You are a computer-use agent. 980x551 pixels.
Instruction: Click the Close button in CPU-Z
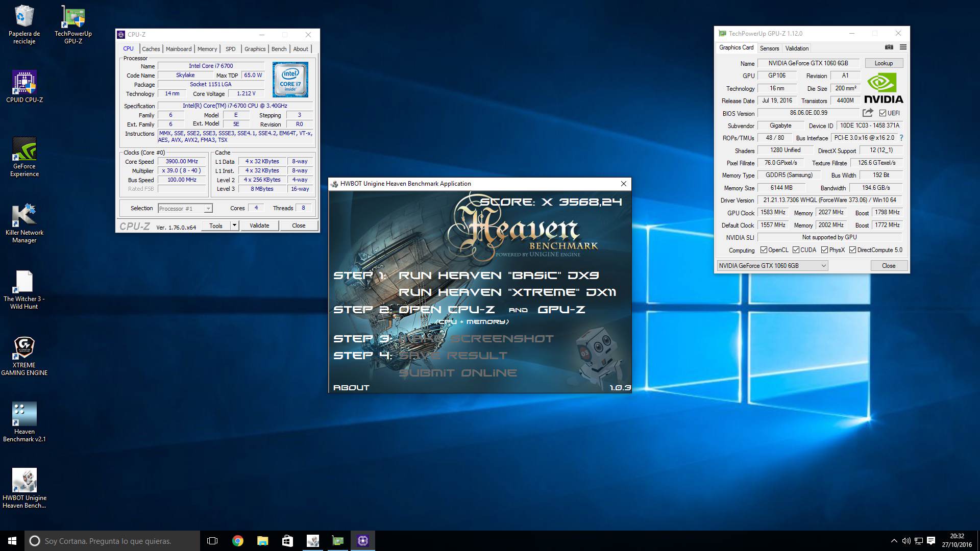[x=299, y=226]
